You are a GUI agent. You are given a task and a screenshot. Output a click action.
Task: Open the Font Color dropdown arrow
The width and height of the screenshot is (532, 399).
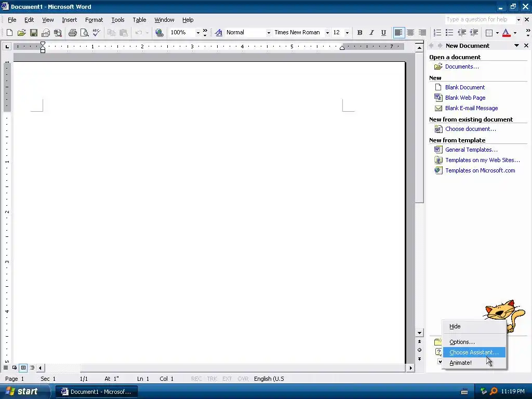tap(515, 33)
